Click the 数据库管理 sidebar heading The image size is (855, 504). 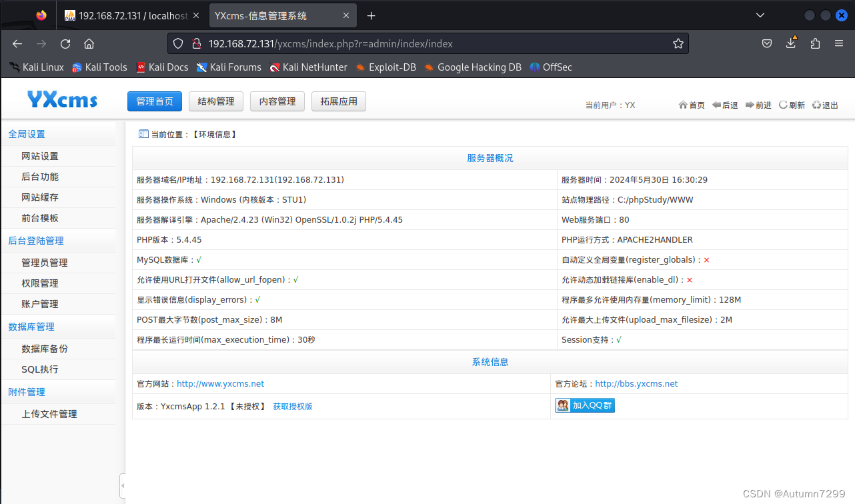coord(31,327)
